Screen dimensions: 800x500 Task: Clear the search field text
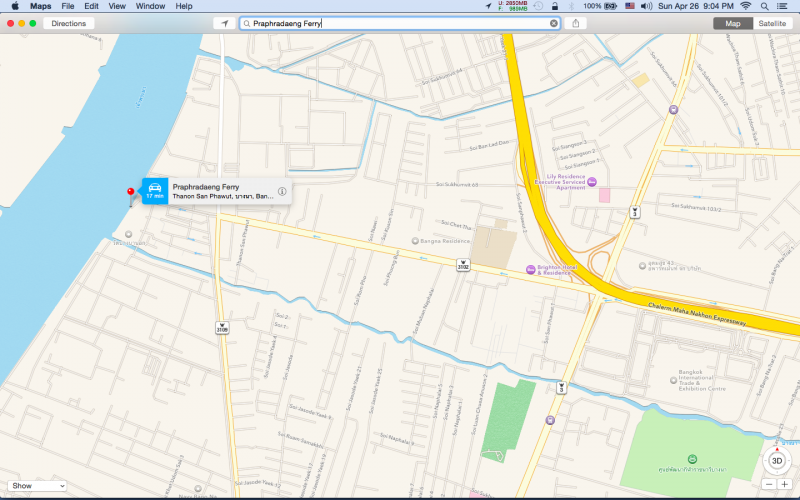click(554, 23)
